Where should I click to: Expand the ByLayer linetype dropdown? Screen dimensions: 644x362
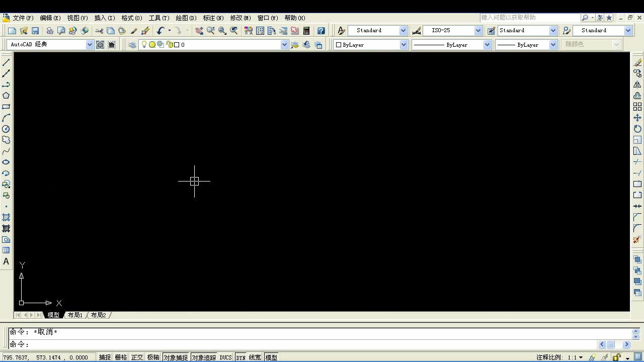pos(487,45)
